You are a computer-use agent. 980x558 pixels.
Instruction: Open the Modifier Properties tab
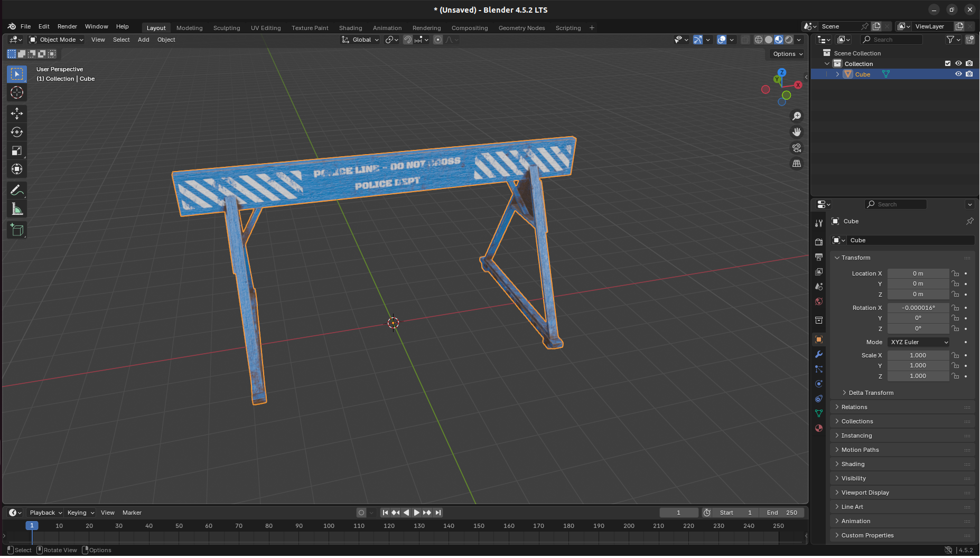click(818, 354)
